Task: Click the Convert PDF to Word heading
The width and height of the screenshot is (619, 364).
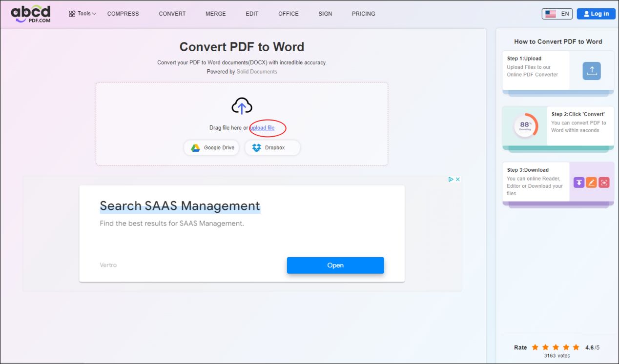Action: click(242, 47)
